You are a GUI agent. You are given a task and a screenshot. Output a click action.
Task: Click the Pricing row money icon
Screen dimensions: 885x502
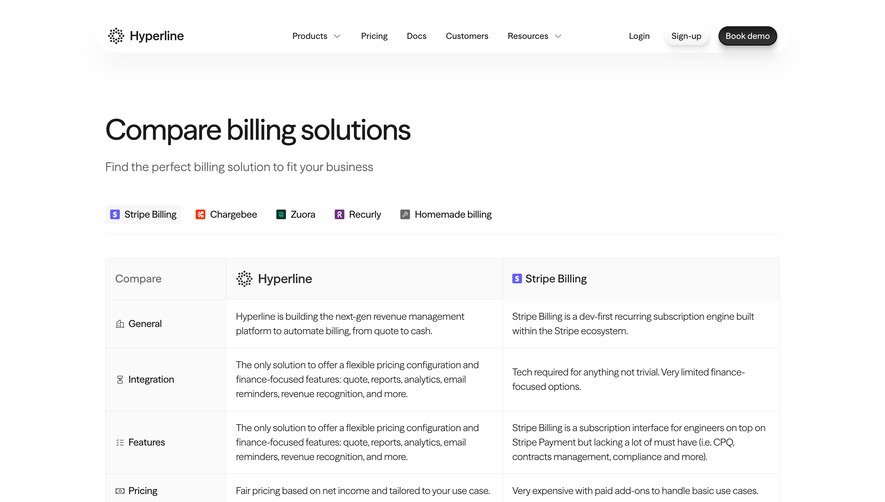(x=120, y=491)
